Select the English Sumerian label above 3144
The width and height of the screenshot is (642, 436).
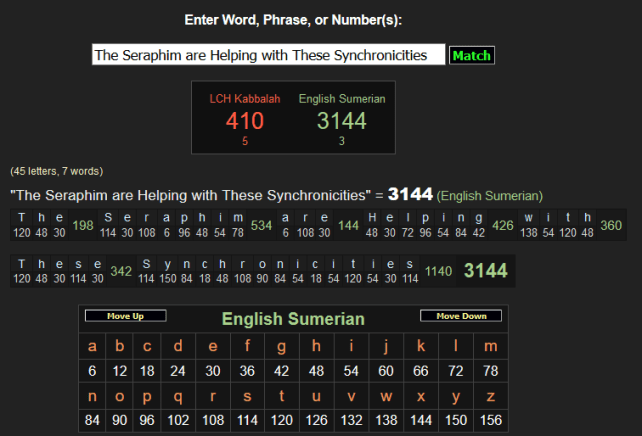pos(342,99)
